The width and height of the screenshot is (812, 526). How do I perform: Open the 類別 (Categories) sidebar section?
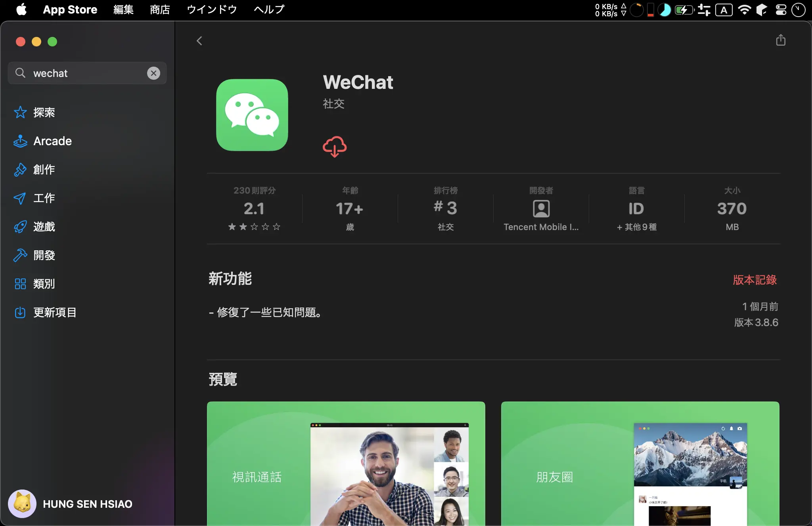(x=87, y=284)
